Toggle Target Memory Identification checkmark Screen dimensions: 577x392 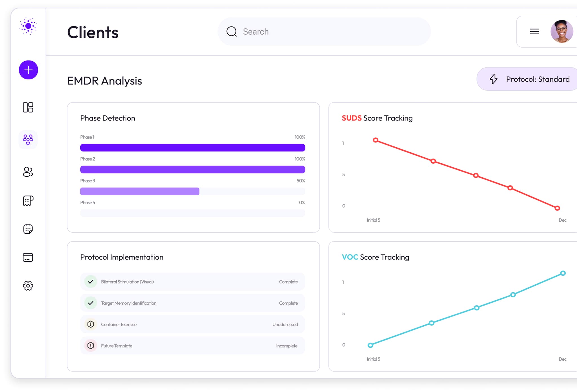(x=90, y=303)
